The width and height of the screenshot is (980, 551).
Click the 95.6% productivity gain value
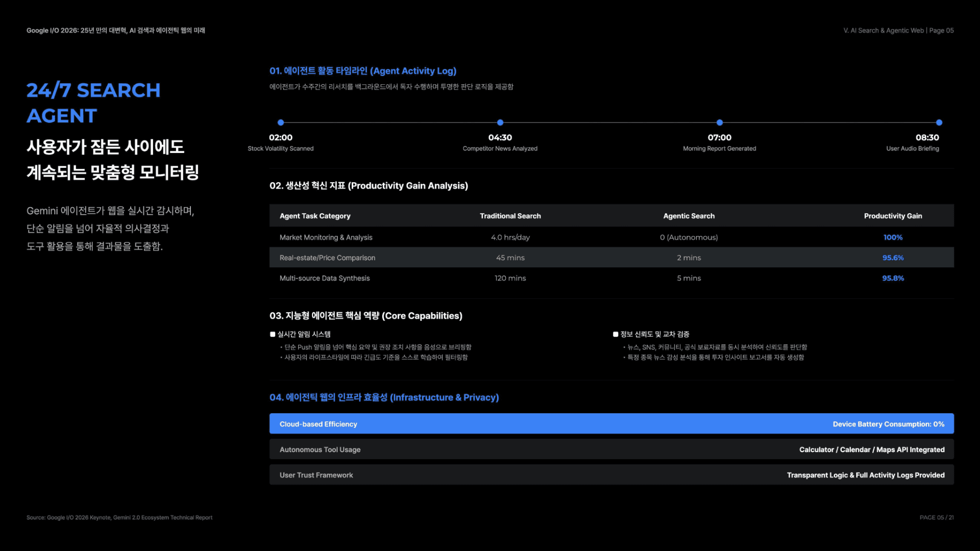click(x=893, y=258)
